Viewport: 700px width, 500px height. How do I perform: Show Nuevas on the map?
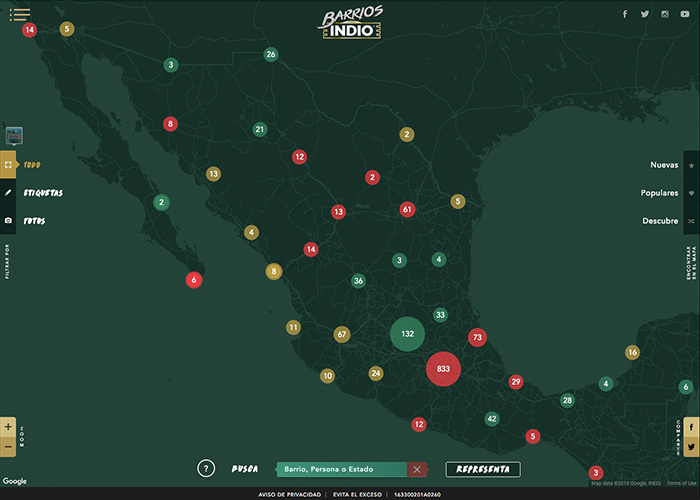click(664, 165)
